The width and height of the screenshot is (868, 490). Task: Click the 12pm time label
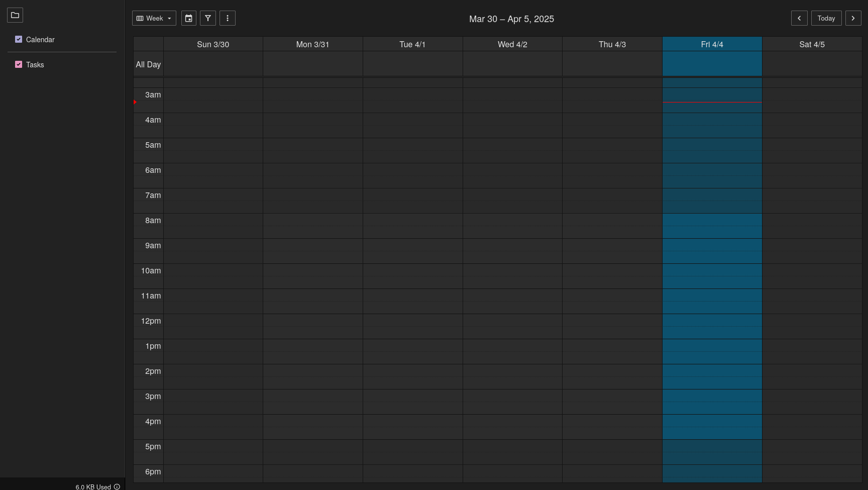click(x=151, y=321)
